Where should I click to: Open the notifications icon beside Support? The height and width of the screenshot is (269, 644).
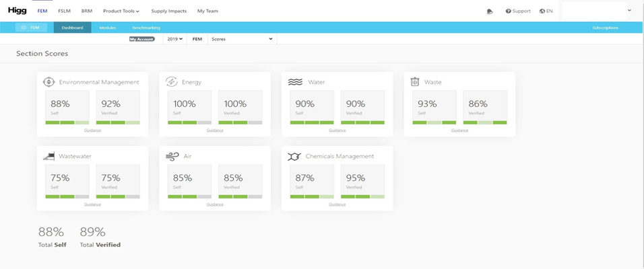490,11
